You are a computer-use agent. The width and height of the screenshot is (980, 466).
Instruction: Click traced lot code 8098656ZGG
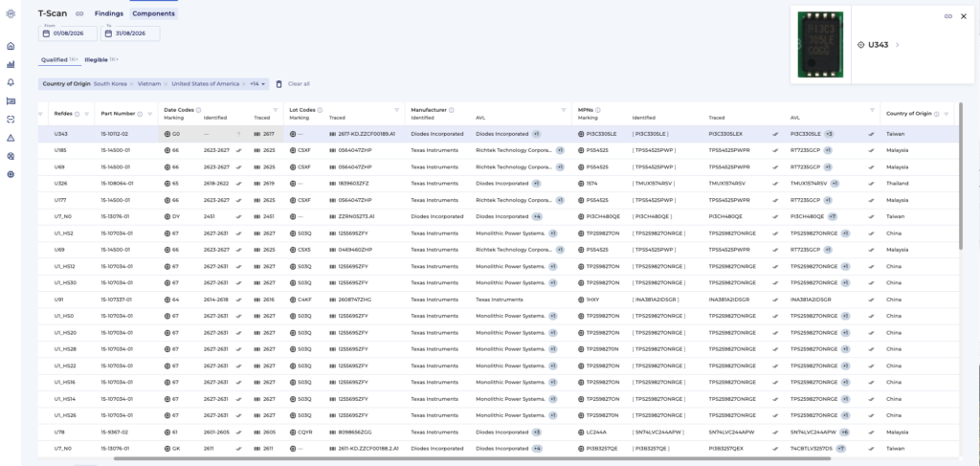(354, 433)
